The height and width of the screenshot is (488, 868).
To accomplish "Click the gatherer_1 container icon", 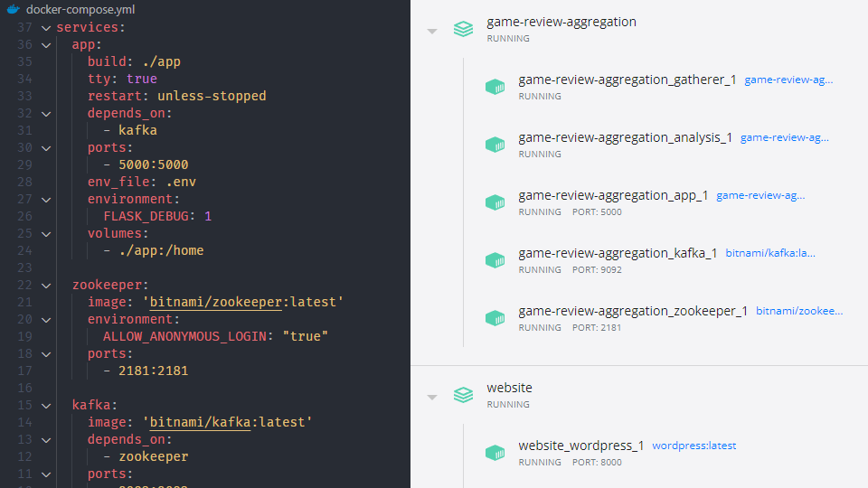I will coord(495,87).
